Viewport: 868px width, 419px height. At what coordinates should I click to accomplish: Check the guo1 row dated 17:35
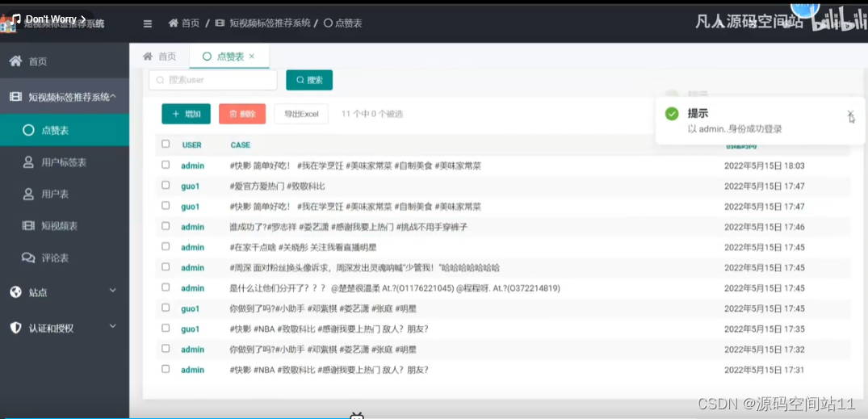(166, 328)
